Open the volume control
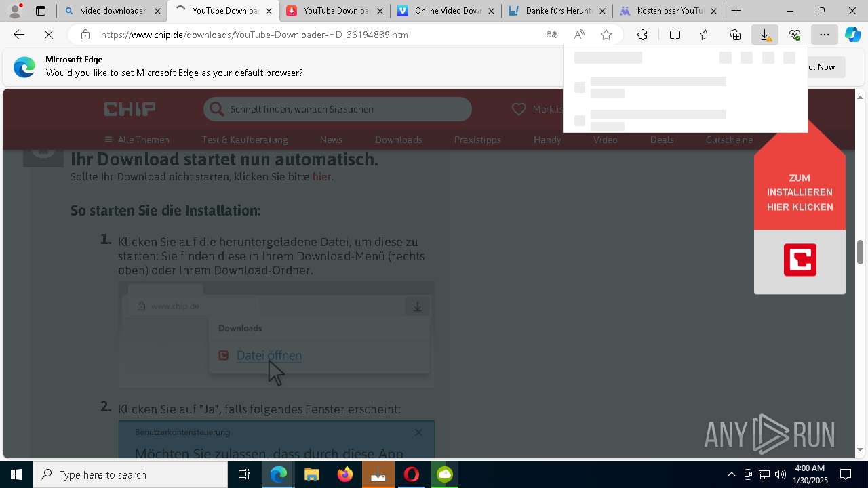This screenshot has height=488, width=868. (780, 474)
